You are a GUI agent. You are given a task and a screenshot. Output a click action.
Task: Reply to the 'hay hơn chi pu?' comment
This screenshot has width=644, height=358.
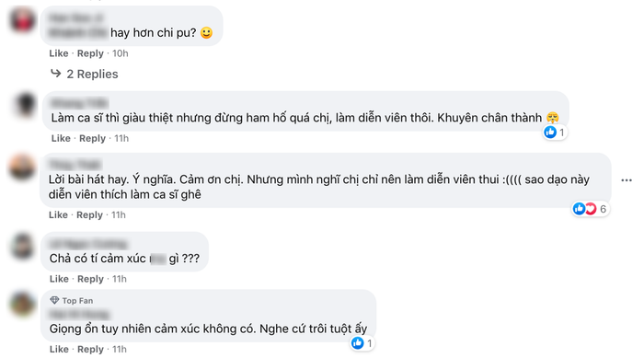90,53
